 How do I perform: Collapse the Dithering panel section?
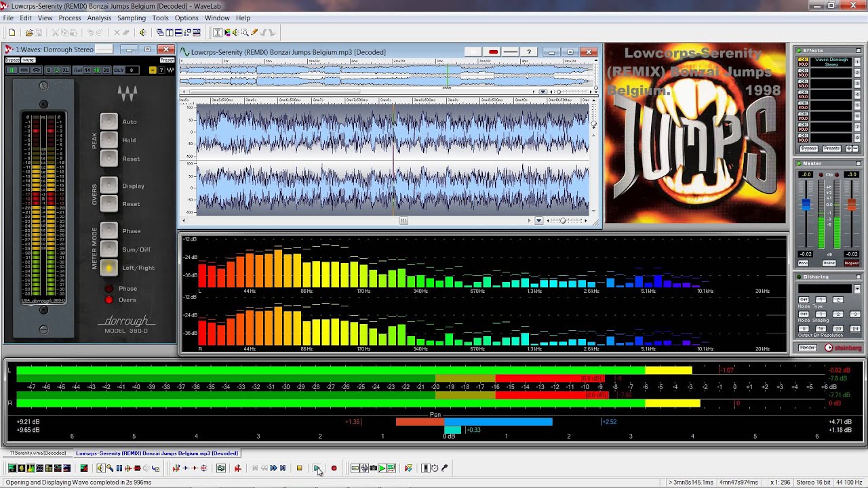coord(858,277)
